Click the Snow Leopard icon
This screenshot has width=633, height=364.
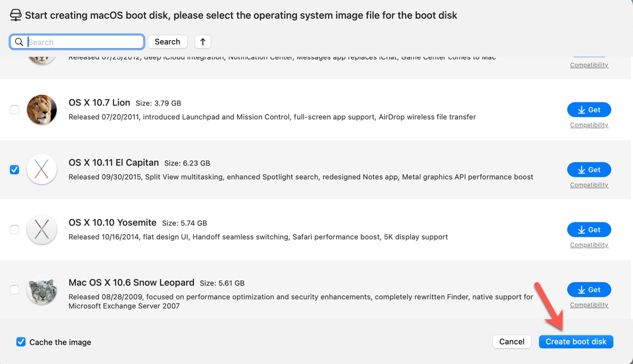click(42, 290)
